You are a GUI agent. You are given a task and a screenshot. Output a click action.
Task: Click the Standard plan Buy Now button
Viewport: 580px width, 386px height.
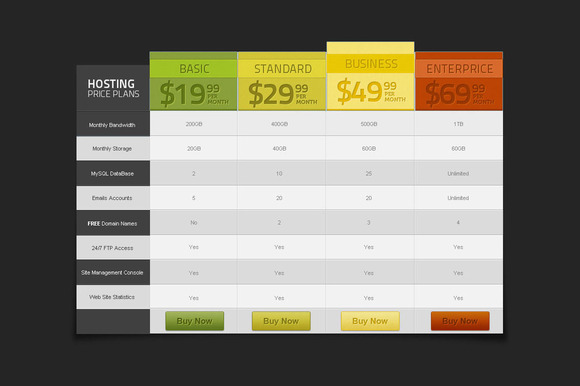pyautogui.click(x=281, y=321)
